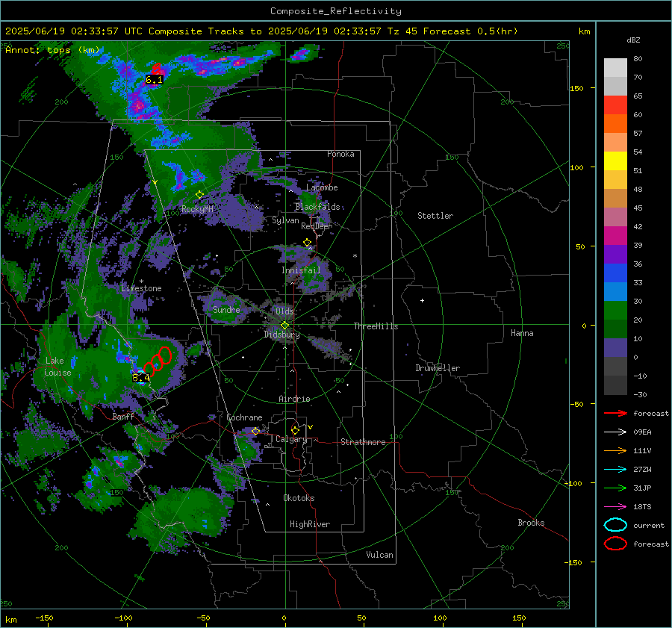Click the Olds label
The height and width of the screenshot is (628, 672).
coord(284,311)
